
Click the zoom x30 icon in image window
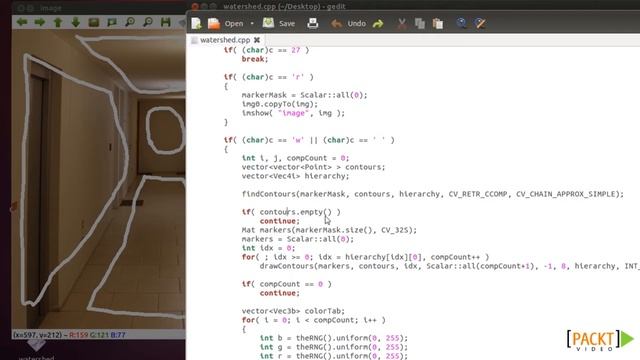(112, 22)
